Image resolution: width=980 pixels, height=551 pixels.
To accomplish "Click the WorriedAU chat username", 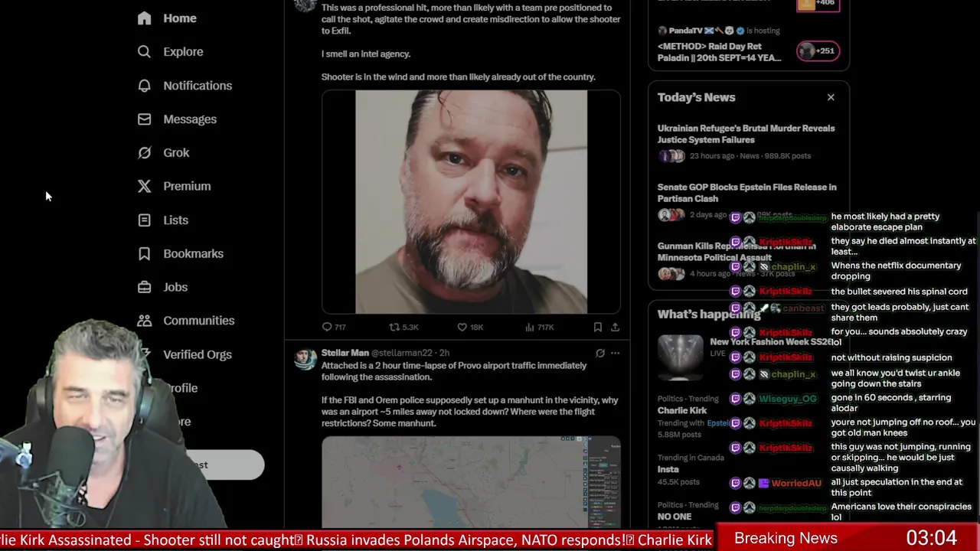I will click(796, 484).
